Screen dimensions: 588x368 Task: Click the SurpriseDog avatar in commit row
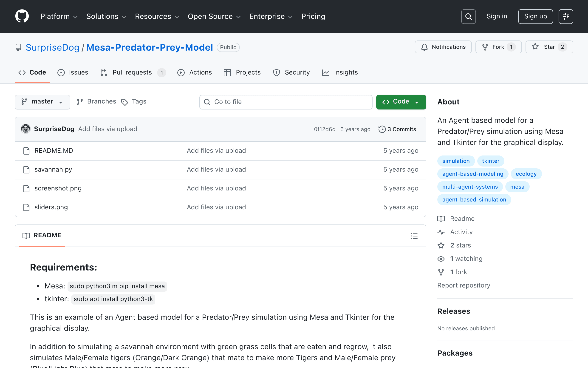point(26,129)
